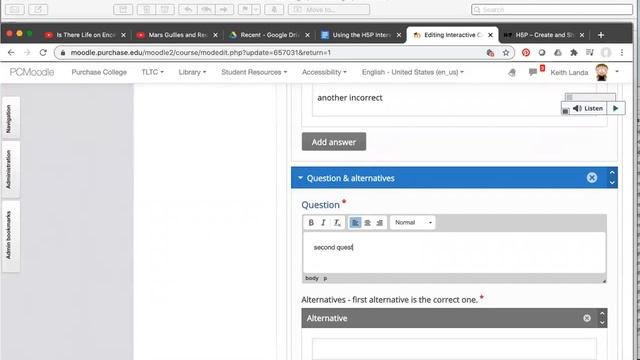Open the messages icon with badge

(x=533, y=72)
